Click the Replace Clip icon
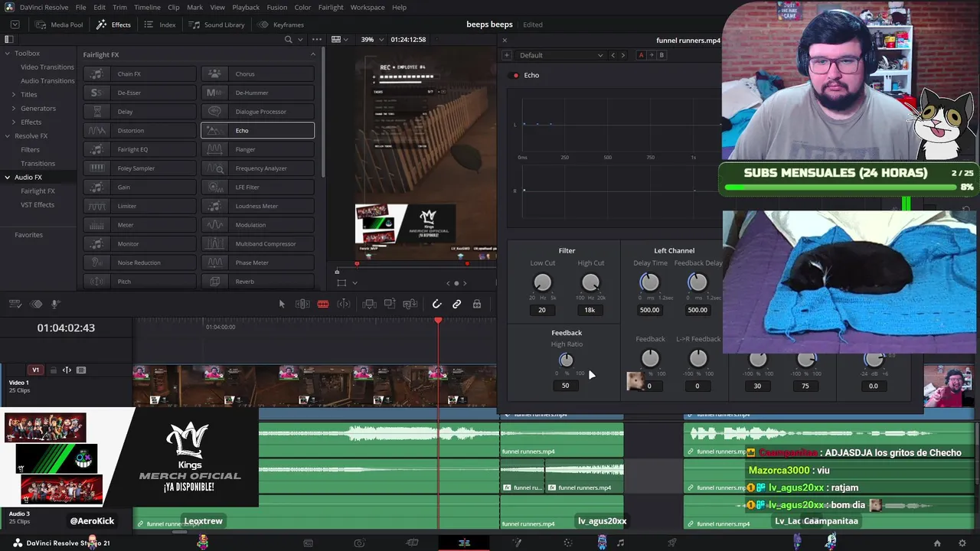 click(410, 304)
